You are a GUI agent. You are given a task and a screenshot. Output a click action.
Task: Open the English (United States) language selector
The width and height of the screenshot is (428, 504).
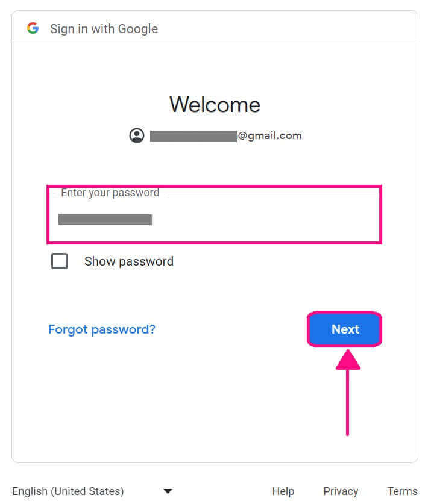click(68, 491)
